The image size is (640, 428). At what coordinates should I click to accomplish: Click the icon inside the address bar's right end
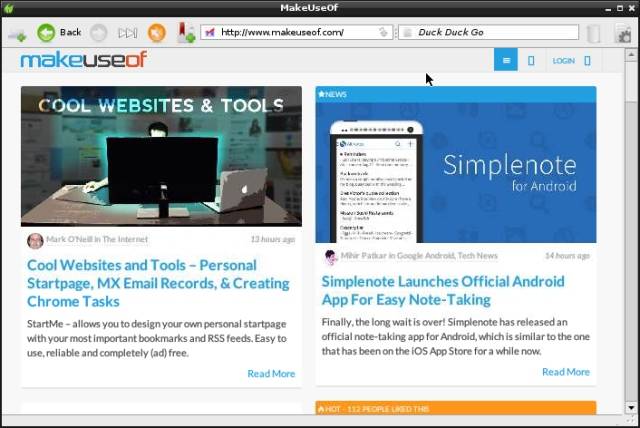[x=383, y=32]
